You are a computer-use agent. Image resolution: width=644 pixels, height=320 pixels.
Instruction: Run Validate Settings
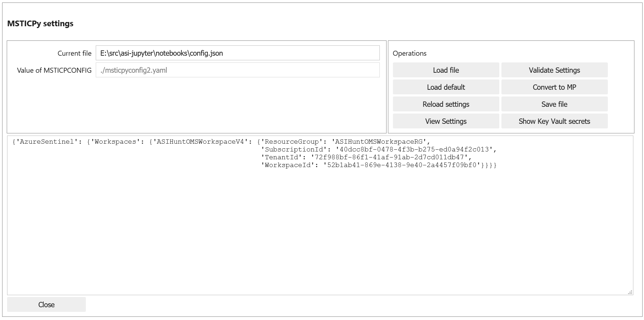pyautogui.click(x=554, y=70)
